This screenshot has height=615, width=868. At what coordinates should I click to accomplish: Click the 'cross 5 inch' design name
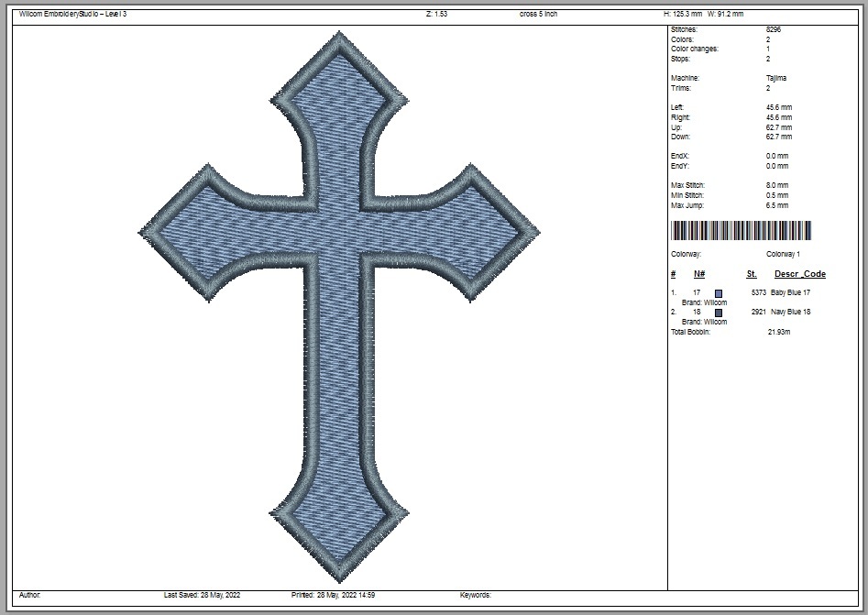pos(537,15)
